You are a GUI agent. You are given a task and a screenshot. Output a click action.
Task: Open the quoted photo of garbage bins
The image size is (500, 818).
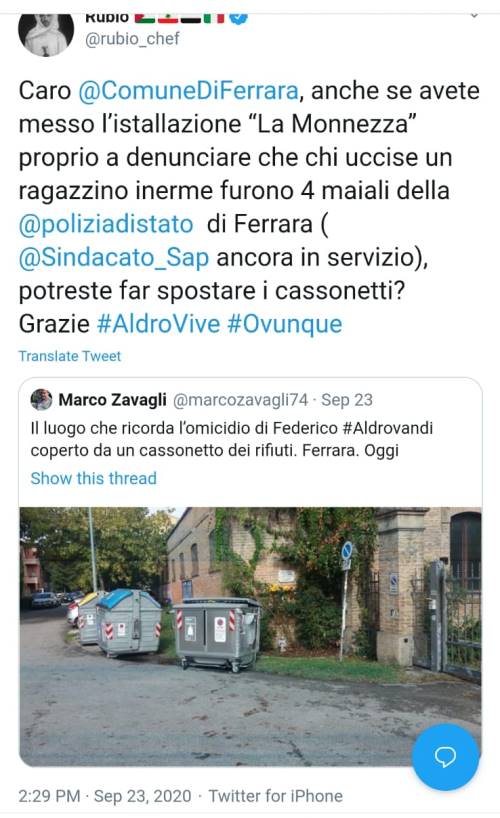[x=251, y=636]
